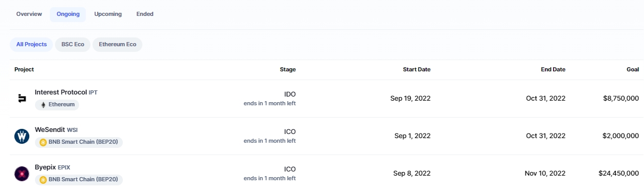The width and height of the screenshot is (644, 191).
Task: Sort by End Date column header
Action: 553,69
